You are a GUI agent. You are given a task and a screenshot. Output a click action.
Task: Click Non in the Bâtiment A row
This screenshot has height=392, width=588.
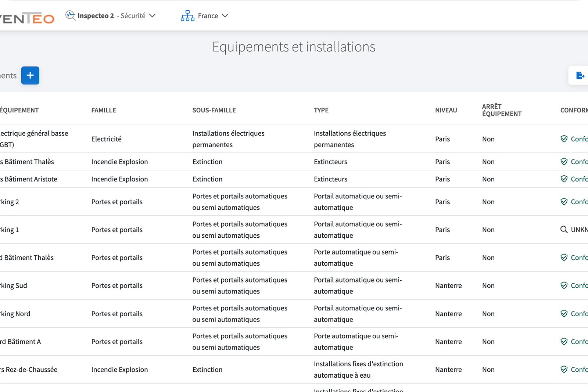coord(488,342)
